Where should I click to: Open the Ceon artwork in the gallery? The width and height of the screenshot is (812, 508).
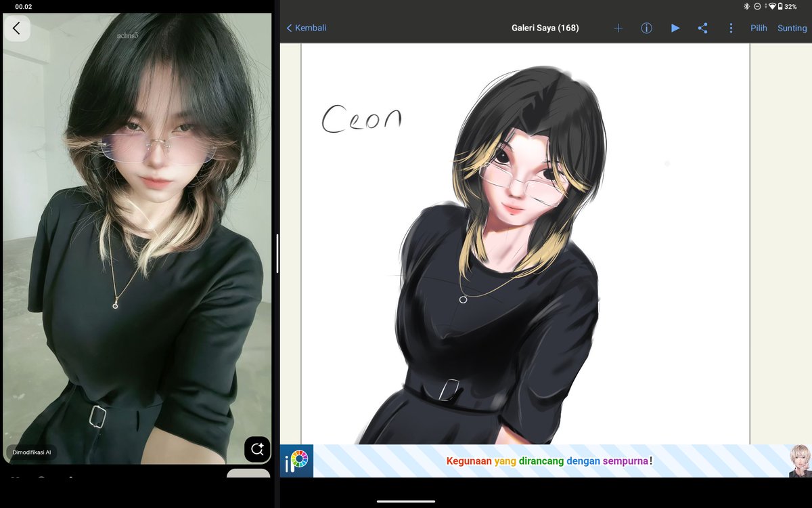coord(525,244)
